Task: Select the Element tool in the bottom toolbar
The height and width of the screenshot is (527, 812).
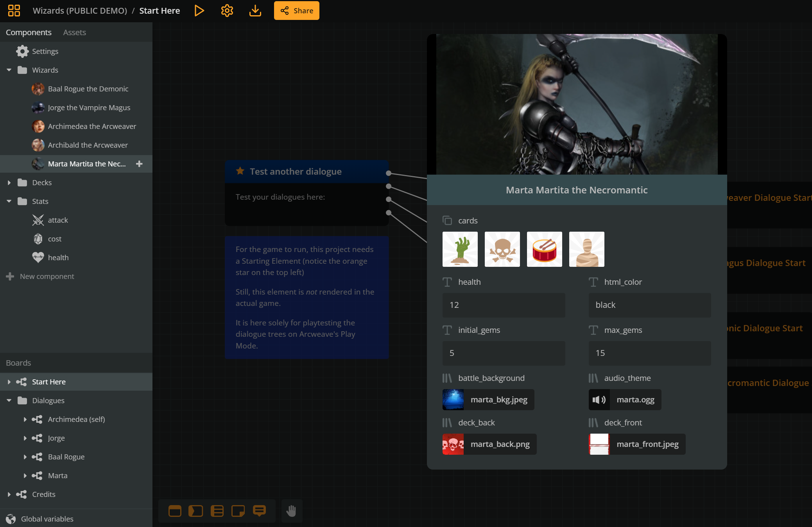Action: [175, 511]
